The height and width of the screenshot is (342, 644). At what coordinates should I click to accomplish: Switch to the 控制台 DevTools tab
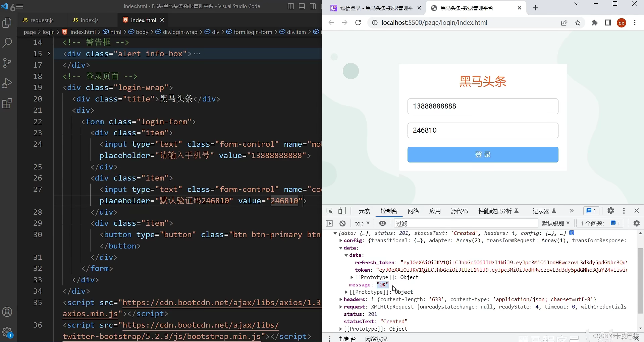[x=389, y=211]
